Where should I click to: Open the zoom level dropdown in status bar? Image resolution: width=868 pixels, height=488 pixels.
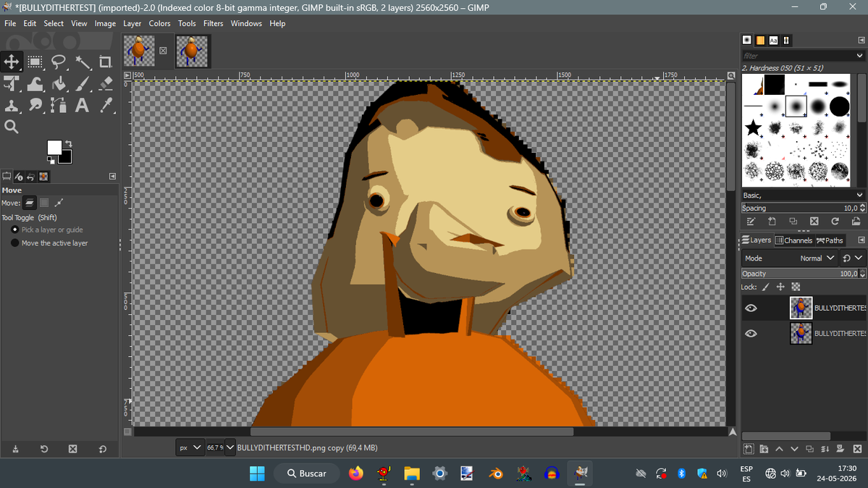[229, 447]
